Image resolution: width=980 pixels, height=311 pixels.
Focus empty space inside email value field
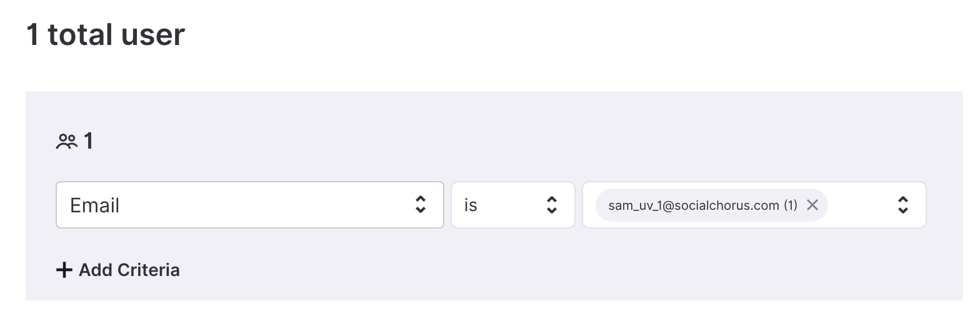tap(862, 205)
